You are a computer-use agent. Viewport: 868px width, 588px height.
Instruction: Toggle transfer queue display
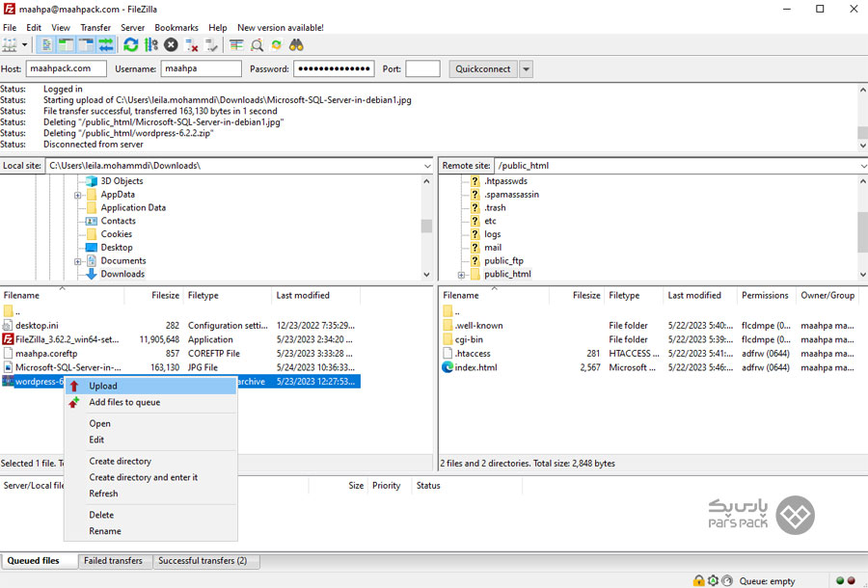tap(106, 45)
